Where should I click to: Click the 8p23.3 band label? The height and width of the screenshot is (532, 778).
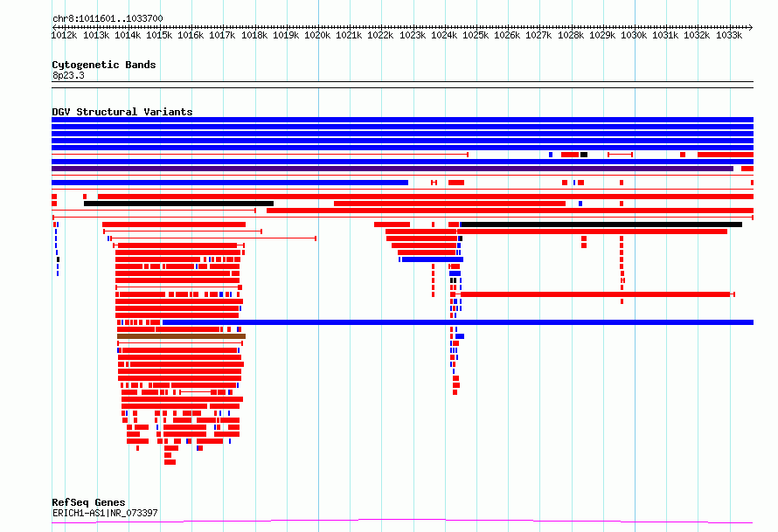point(68,75)
